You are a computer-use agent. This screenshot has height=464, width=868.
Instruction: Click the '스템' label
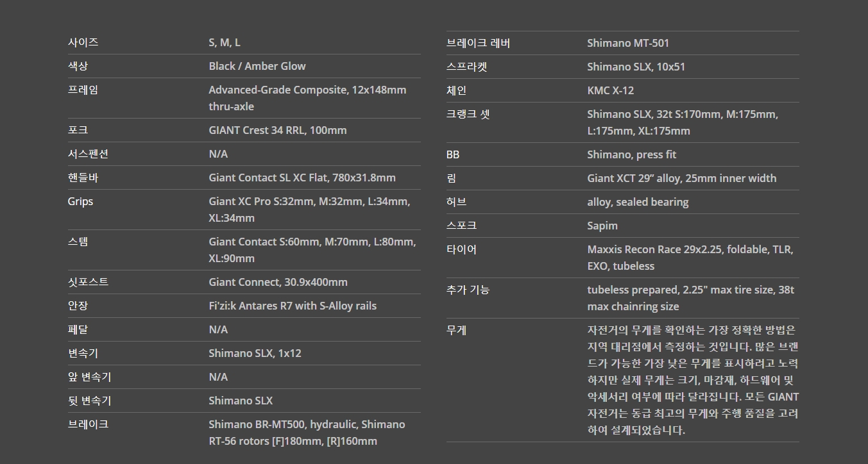tap(78, 242)
